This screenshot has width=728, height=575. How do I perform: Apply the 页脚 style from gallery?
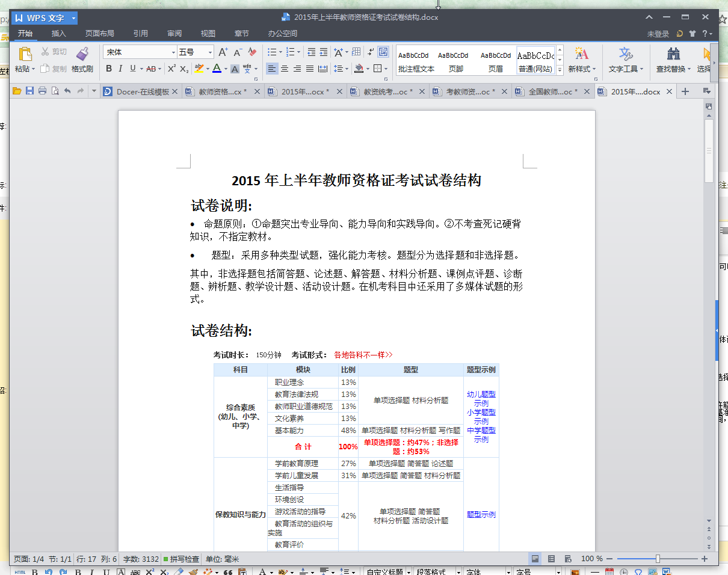tap(455, 61)
